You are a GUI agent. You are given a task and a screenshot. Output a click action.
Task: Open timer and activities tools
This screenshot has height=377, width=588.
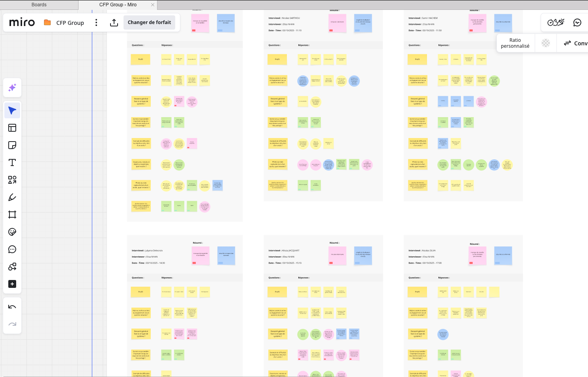556,22
